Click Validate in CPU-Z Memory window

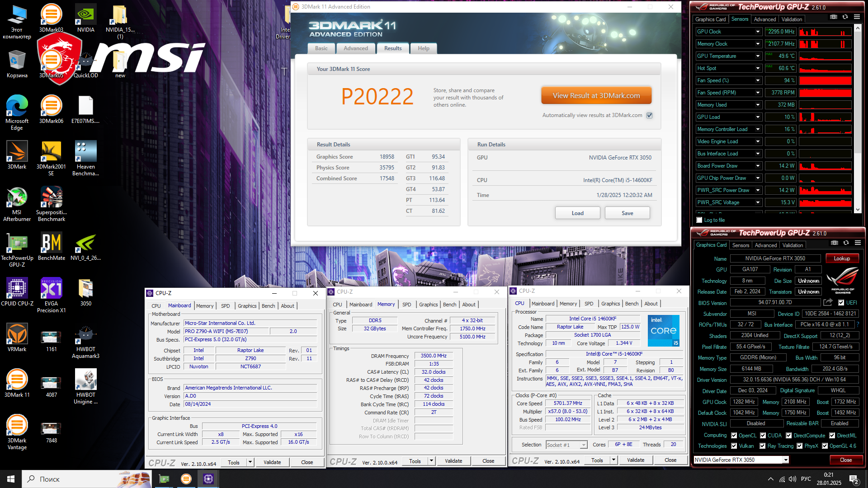(453, 461)
